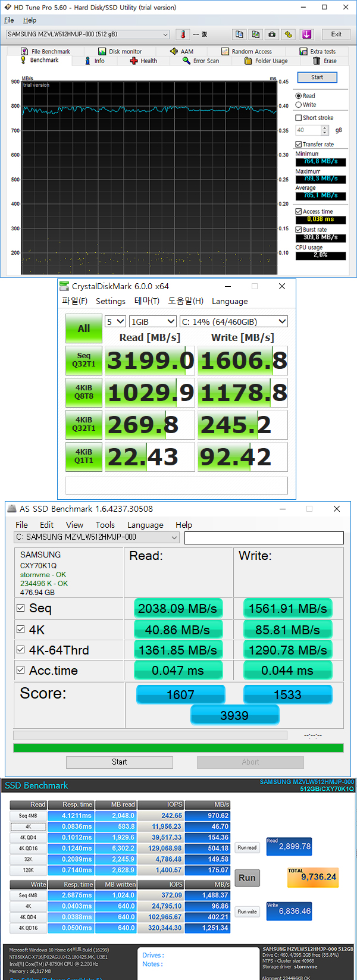Toggle the Seq checkbox in AS SSD
The image size is (357, 980).
pyautogui.click(x=21, y=608)
